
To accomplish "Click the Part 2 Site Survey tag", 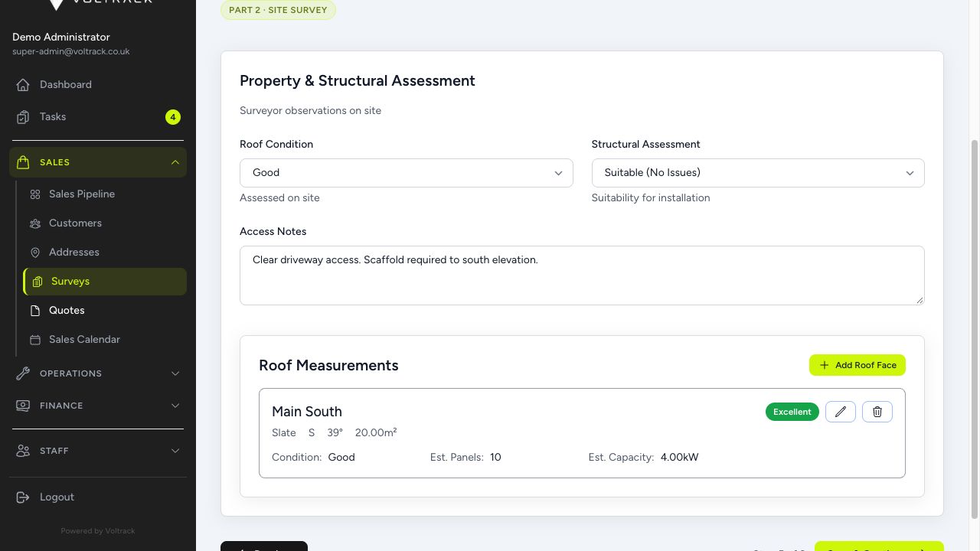I will (x=278, y=10).
